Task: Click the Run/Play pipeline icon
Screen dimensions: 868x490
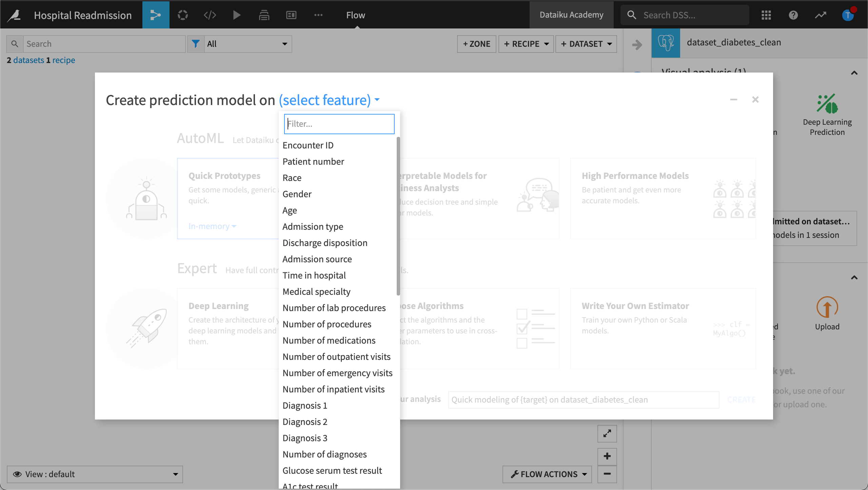Action: [x=236, y=14]
